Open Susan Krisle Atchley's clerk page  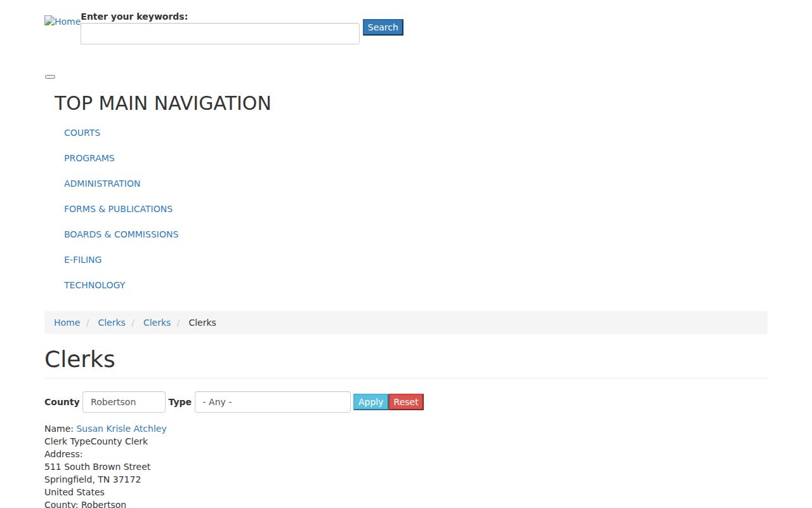(122, 429)
